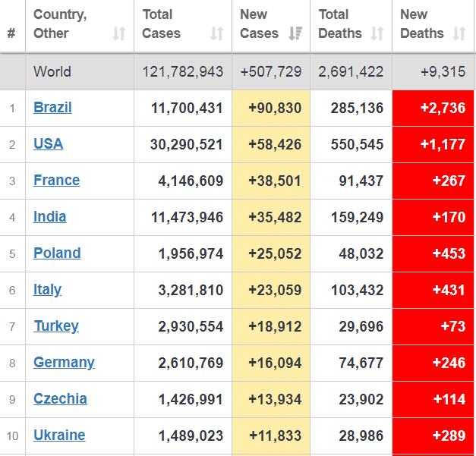Open the Brazil country link
Viewport: 476px width, 456px height.
(52, 108)
